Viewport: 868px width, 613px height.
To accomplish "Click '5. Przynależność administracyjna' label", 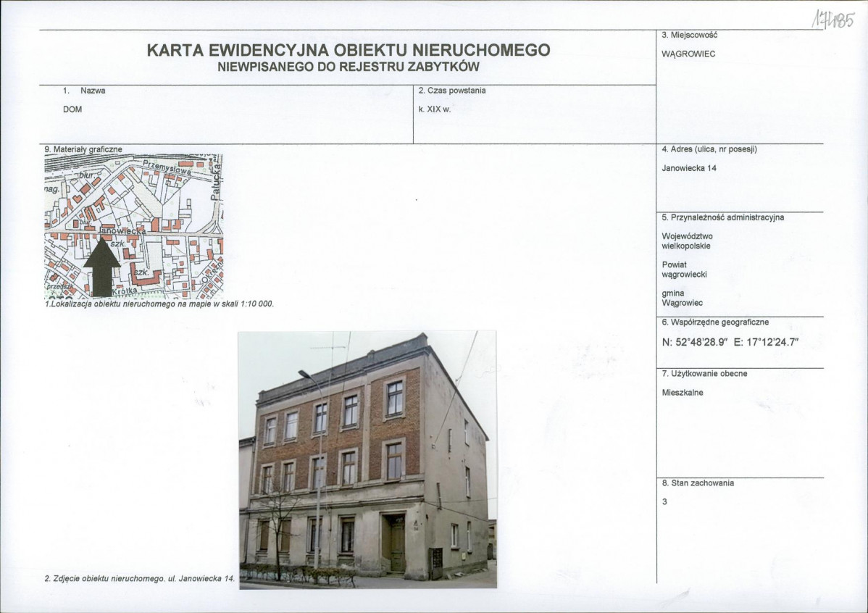I will 722,217.
